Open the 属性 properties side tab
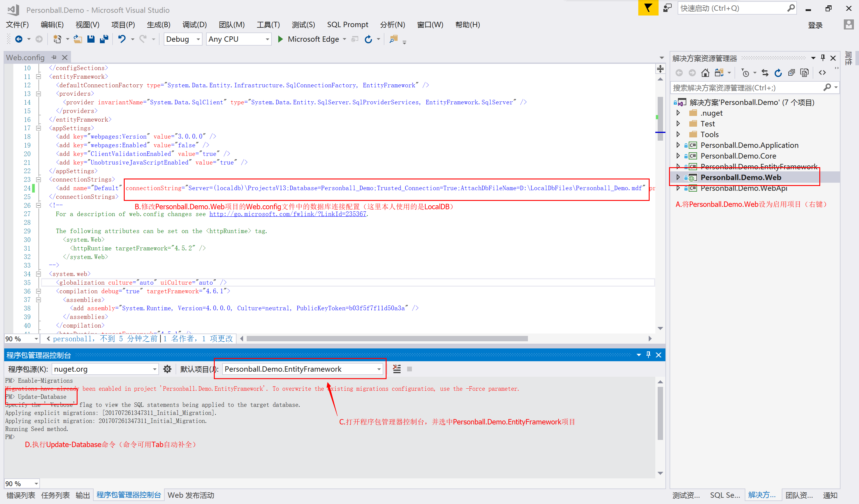The width and height of the screenshot is (859, 504). pyautogui.click(x=849, y=58)
